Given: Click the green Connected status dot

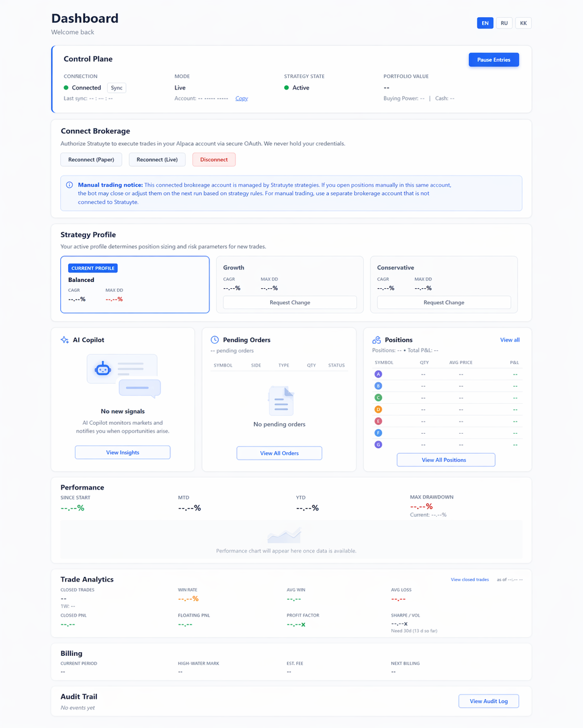Looking at the screenshot, I should coord(66,88).
